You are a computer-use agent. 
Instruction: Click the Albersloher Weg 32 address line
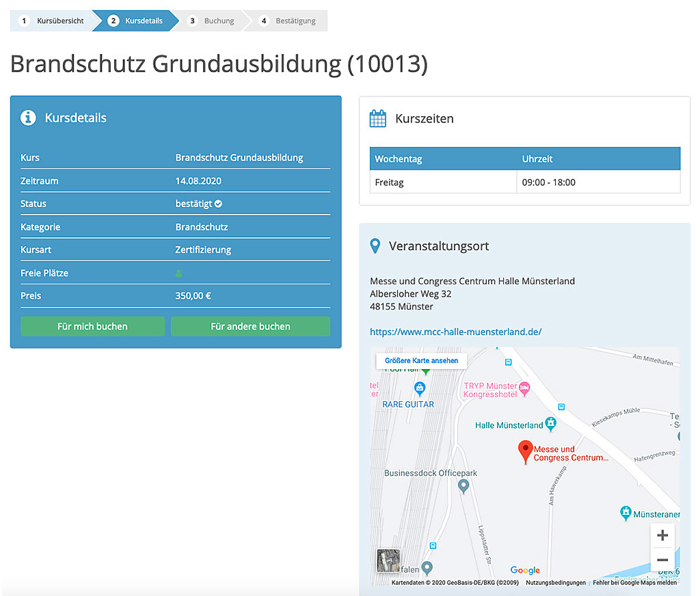pyautogui.click(x=411, y=294)
